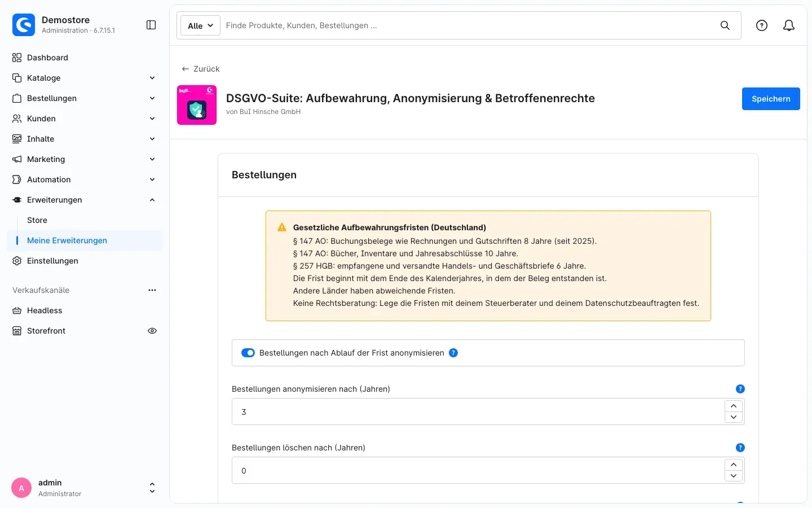Click the Inhalte icon in sidebar
The width and height of the screenshot is (812, 508).
[x=17, y=139]
